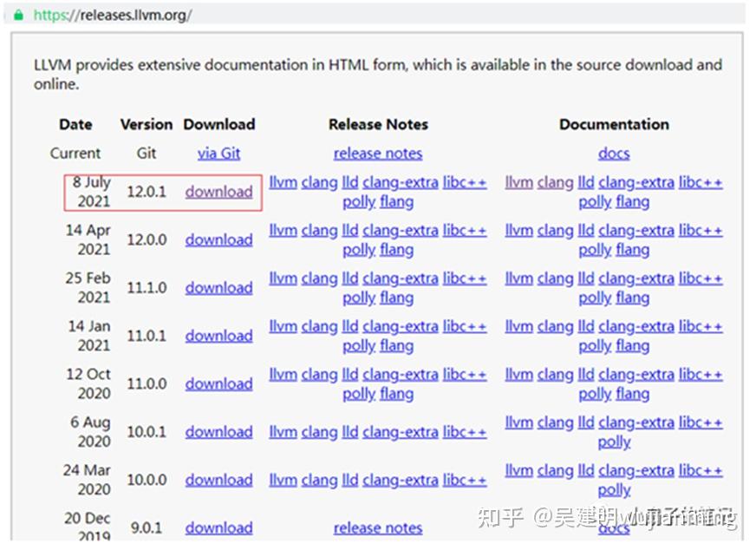
Task: Download LLVM version 10.0.0
Action: click(218, 480)
